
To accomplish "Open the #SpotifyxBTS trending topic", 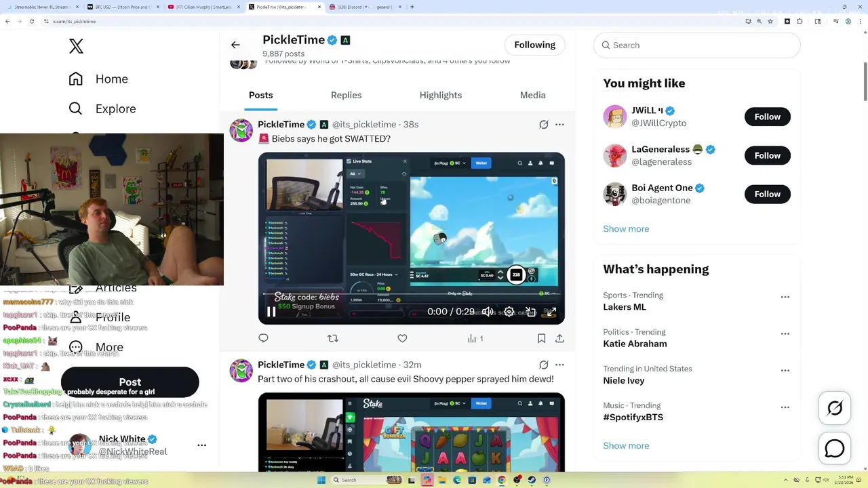I will coord(633,417).
